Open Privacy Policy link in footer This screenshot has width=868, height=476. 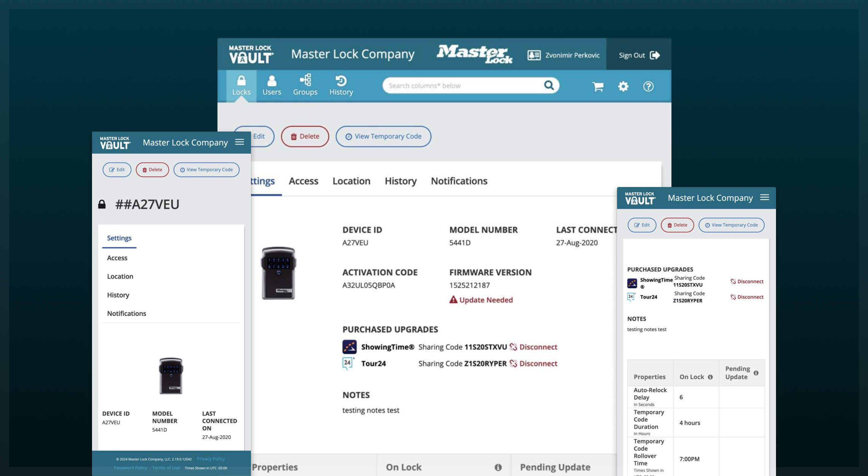click(211, 459)
